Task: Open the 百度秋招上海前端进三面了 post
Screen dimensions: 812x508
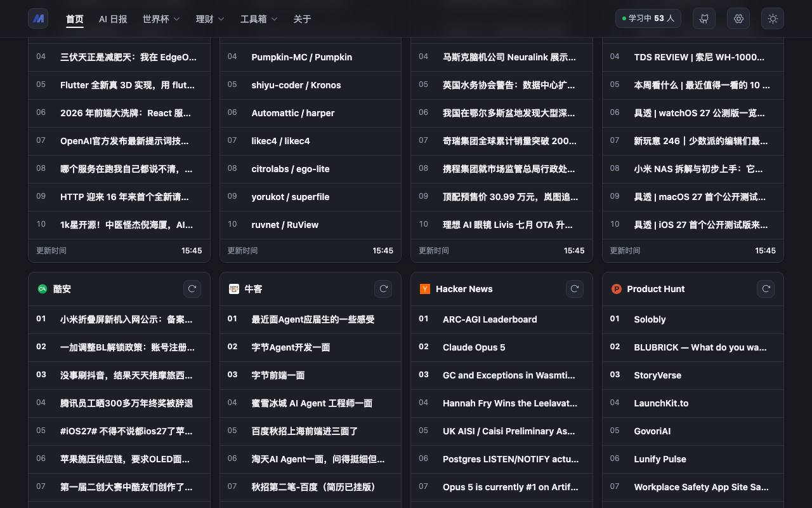Action: [x=310, y=431]
